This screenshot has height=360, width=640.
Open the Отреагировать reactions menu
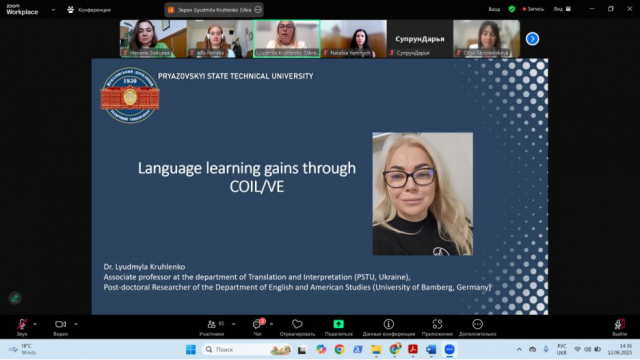click(297, 327)
